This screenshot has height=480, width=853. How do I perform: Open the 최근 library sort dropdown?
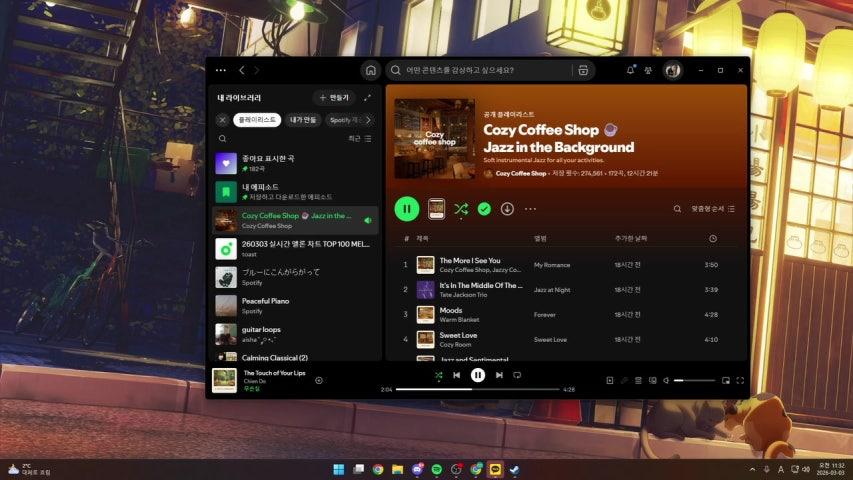coord(359,139)
